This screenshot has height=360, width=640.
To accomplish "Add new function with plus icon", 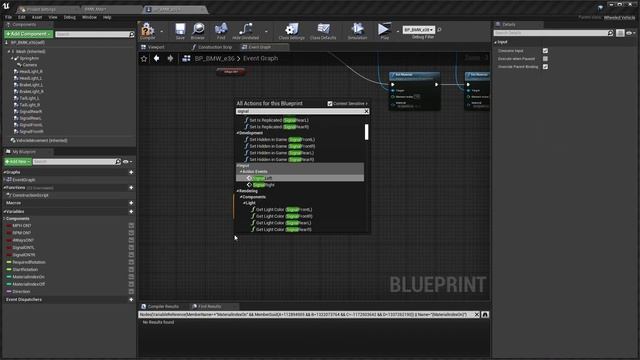I will point(131,188).
